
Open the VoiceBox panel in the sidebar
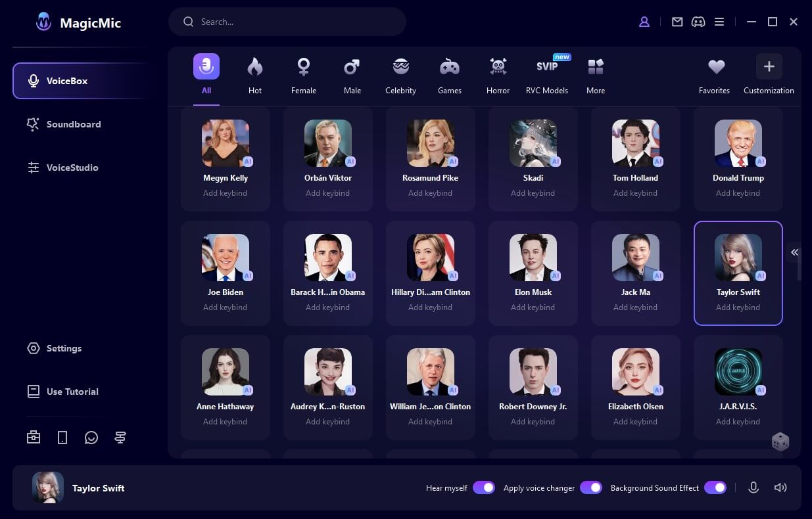[x=66, y=80]
